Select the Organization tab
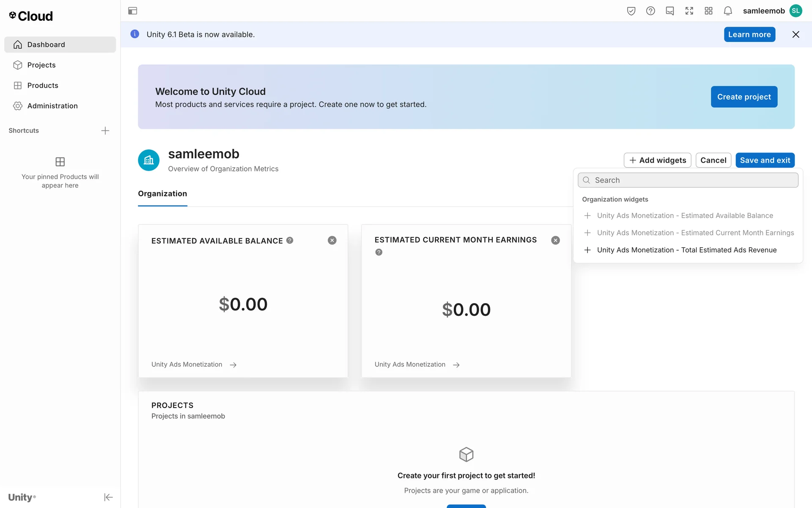The height and width of the screenshot is (508, 812). tap(162, 194)
